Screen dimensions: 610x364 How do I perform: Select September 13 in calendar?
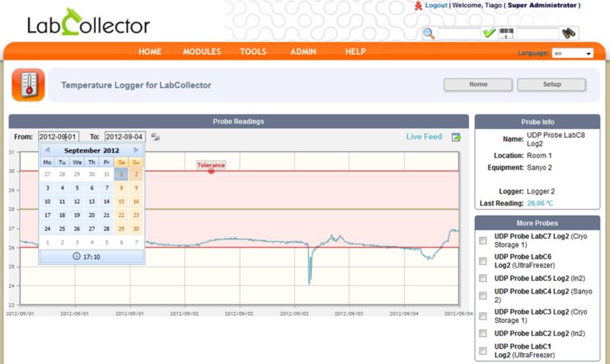pyautogui.click(x=91, y=202)
